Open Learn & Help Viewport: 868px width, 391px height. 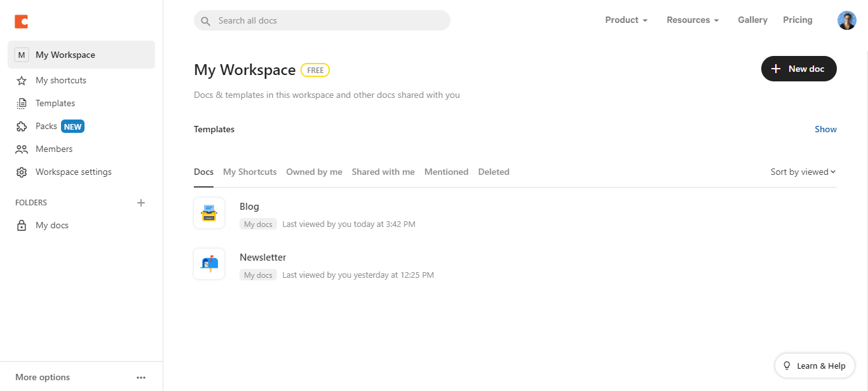[814, 366]
